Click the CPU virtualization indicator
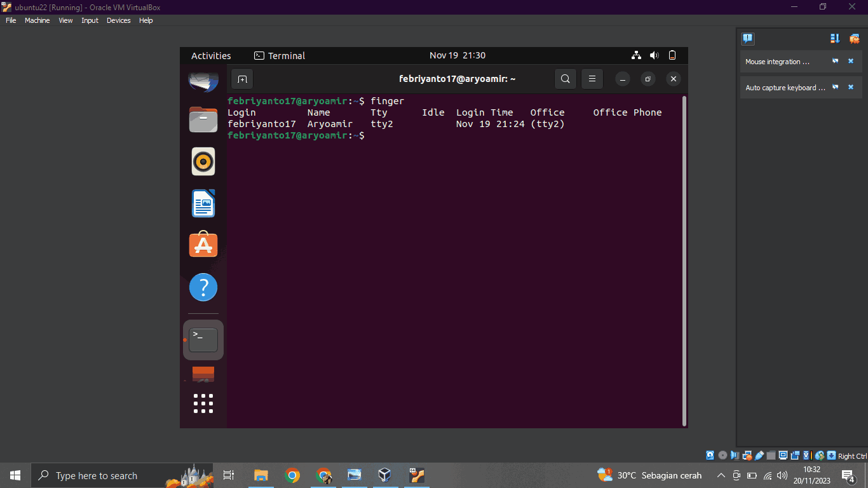The image size is (868, 488). click(807, 456)
